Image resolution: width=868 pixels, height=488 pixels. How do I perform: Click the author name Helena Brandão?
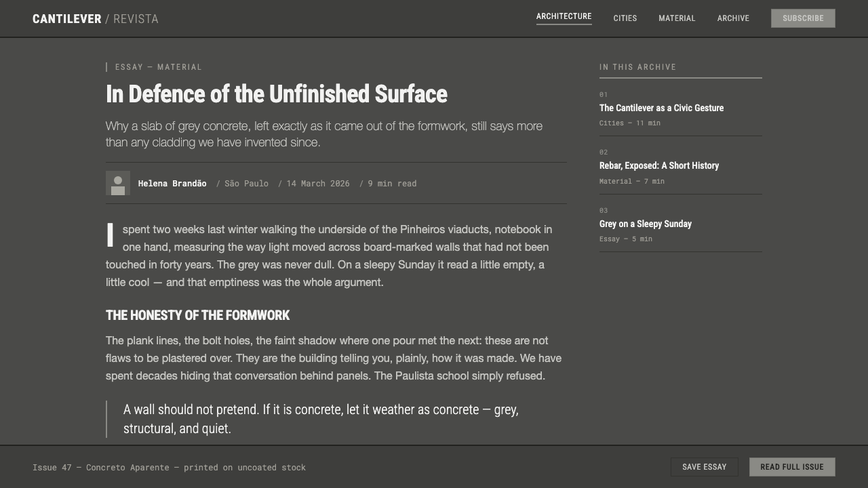(x=172, y=184)
